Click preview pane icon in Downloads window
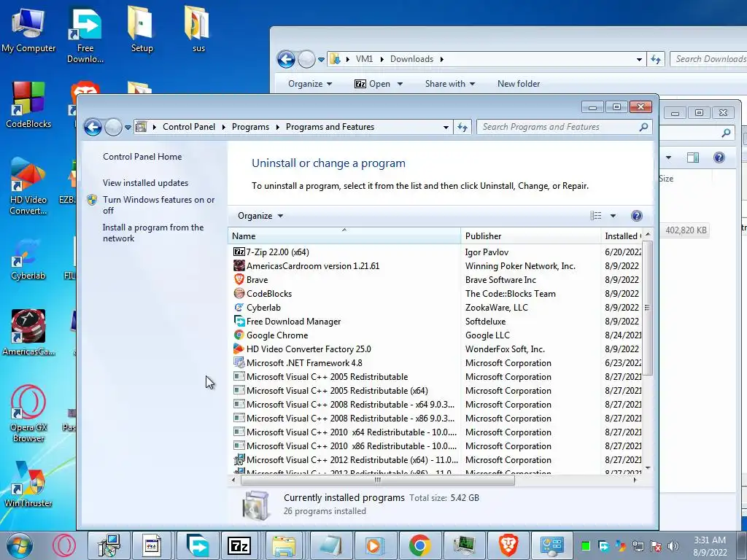The width and height of the screenshot is (747, 560). [693, 157]
